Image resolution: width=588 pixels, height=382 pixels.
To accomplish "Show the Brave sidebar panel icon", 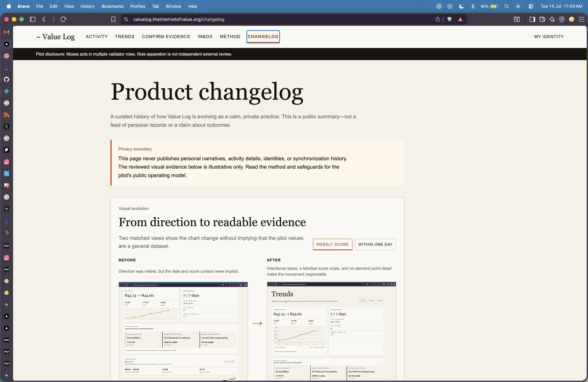I will 532,19.
